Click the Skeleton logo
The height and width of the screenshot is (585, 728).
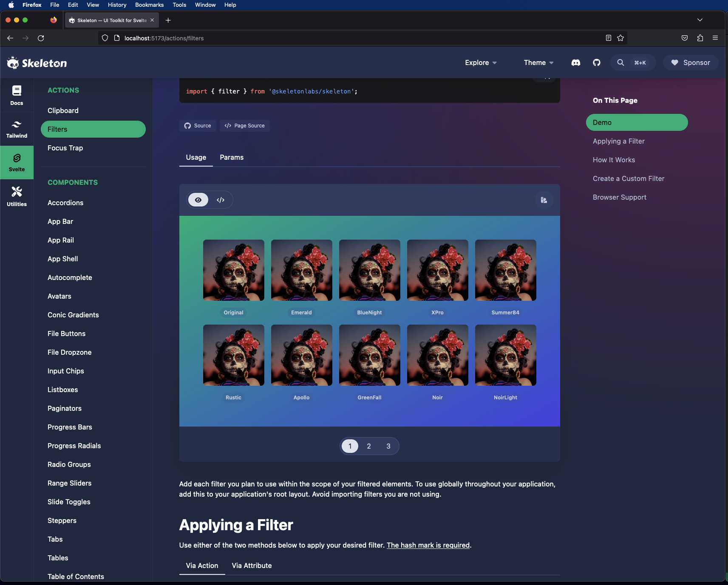click(x=37, y=62)
